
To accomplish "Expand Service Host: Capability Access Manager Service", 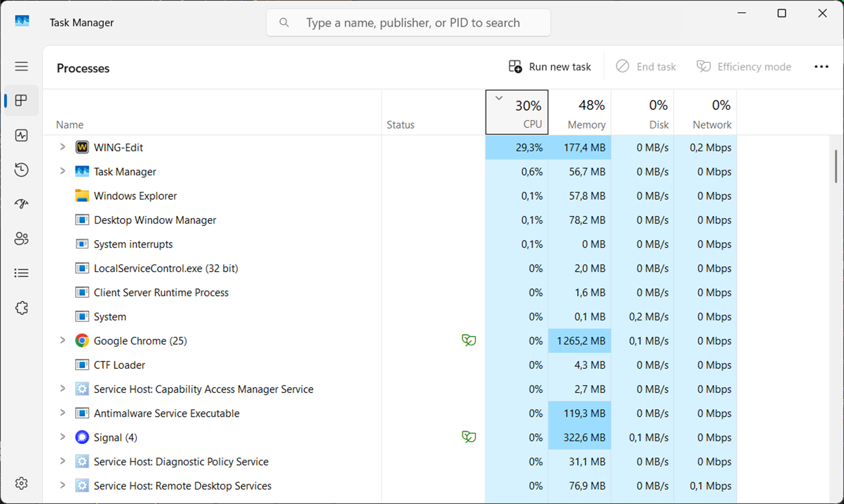I will pos(62,389).
